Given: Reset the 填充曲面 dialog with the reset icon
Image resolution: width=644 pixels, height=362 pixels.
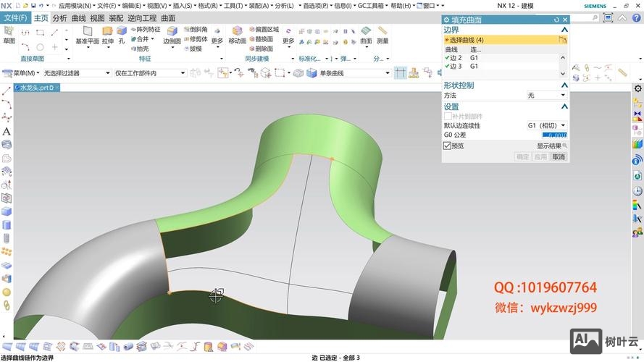Looking at the screenshot, I should 556,20.
